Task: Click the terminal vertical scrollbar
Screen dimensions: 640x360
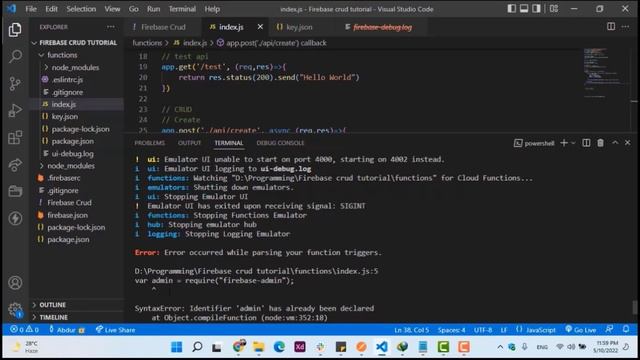Action: coord(634,308)
